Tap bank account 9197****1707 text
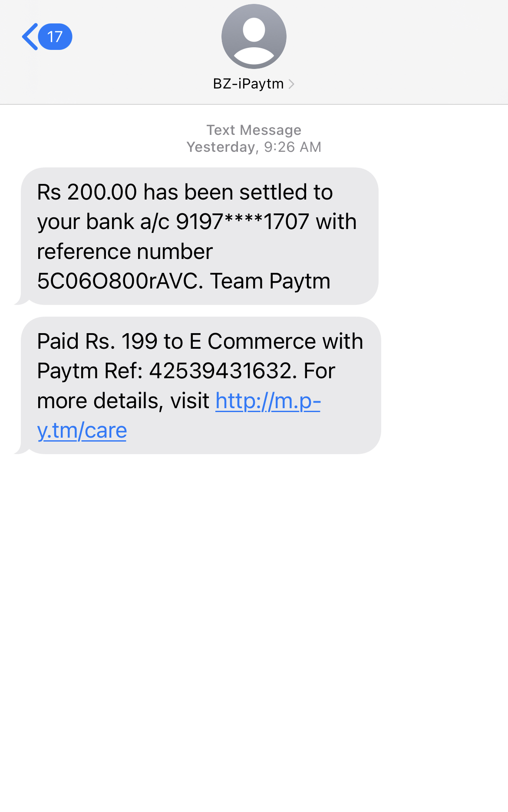This screenshot has width=508, height=812. click(242, 222)
